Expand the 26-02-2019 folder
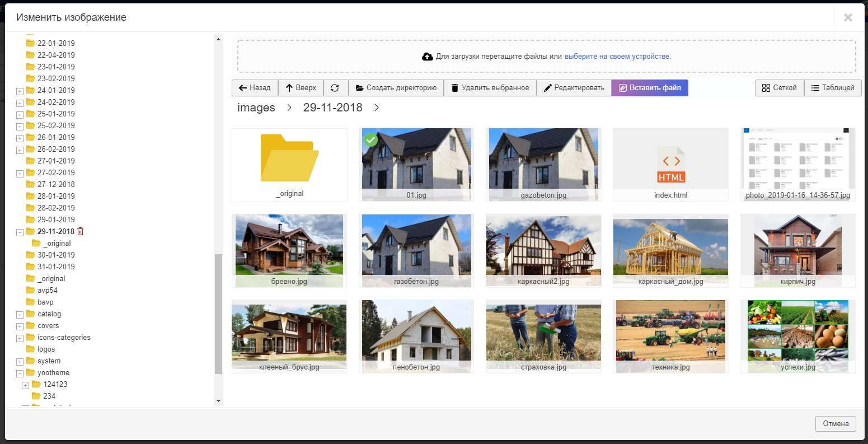The width and height of the screenshot is (868, 444). (20, 149)
